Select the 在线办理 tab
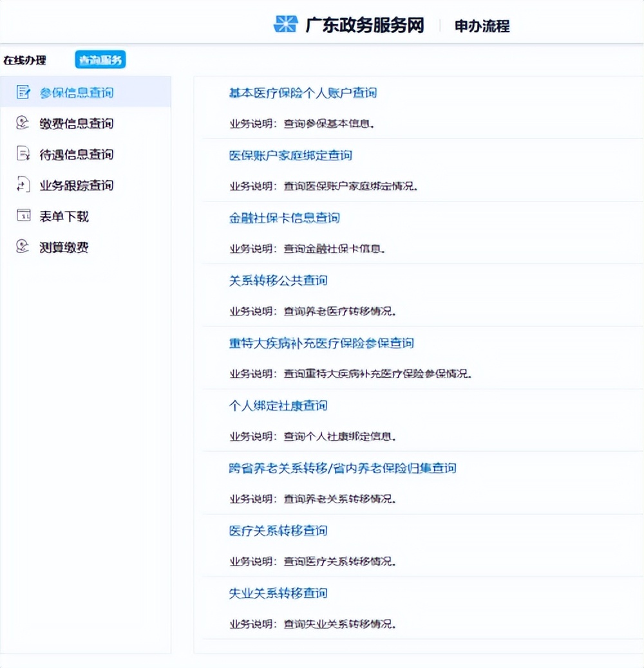This screenshot has width=644, height=668. click(24, 59)
